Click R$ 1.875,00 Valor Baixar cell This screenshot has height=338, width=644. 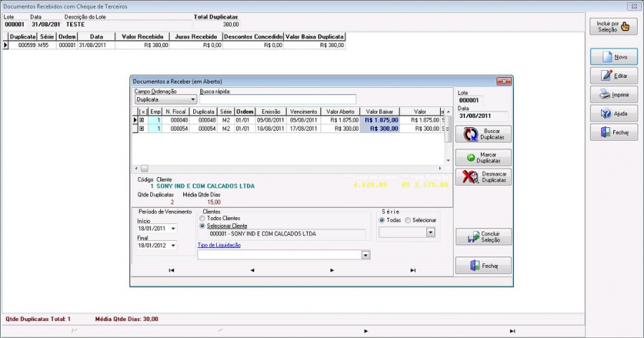[x=380, y=120]
